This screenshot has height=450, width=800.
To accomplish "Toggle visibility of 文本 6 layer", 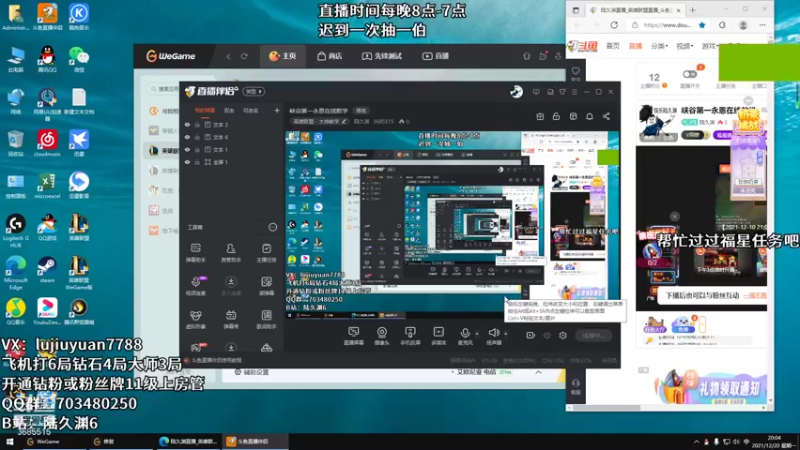I will [187, 137].
